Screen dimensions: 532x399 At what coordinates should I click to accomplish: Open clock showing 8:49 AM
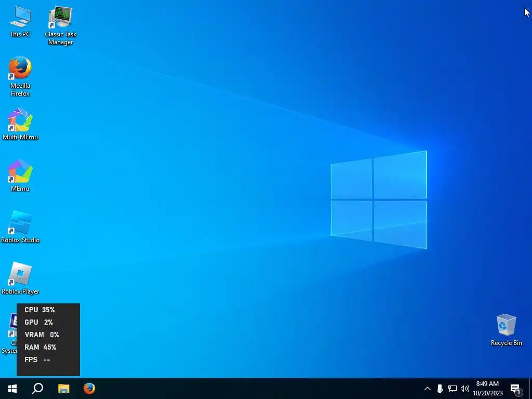(487, 389)
